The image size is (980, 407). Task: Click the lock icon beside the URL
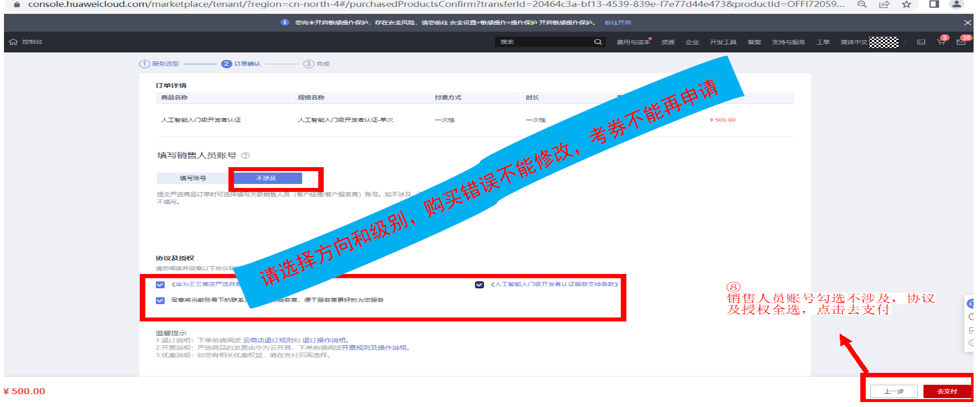click(17, 4)
